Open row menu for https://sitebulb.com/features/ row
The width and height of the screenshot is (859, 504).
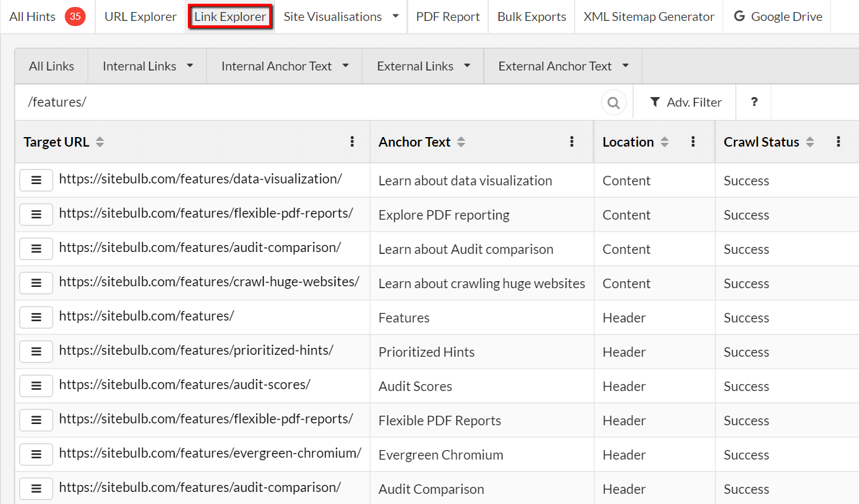36,317
